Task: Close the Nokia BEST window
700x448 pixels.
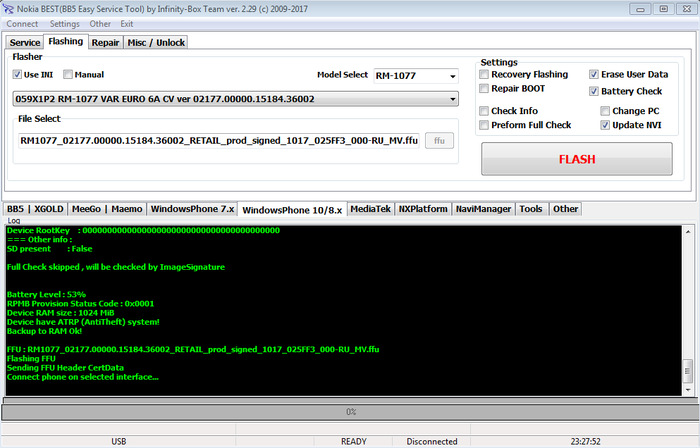Action: 687,9
